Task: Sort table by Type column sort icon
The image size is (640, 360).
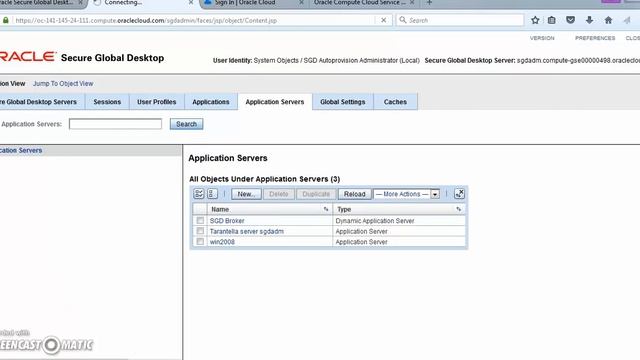Action: coord(458,209)
